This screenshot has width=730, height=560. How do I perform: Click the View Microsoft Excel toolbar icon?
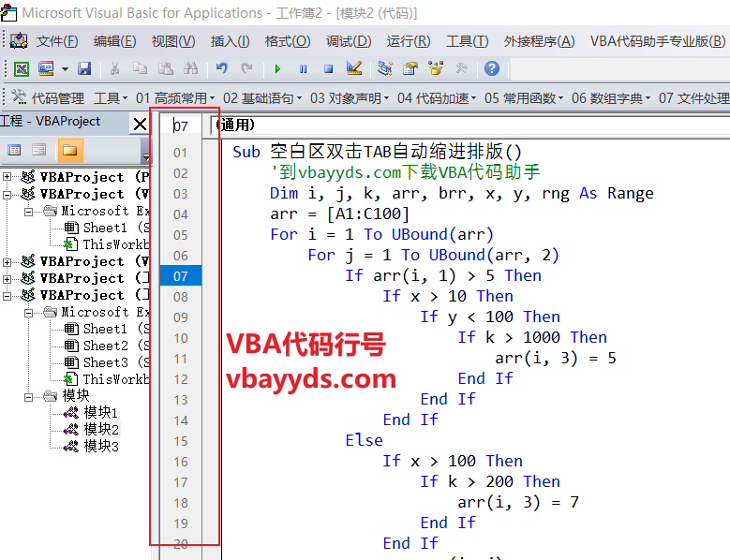click(x=22, y=69)
